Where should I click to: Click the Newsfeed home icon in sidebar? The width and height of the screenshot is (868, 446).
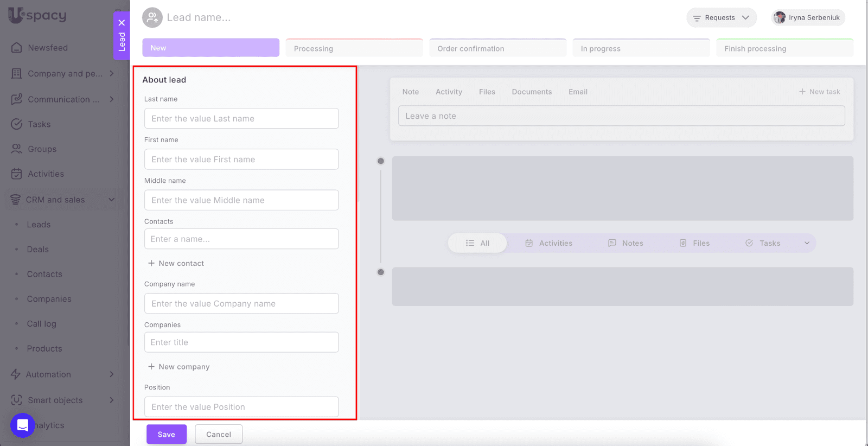click(17, 48)
